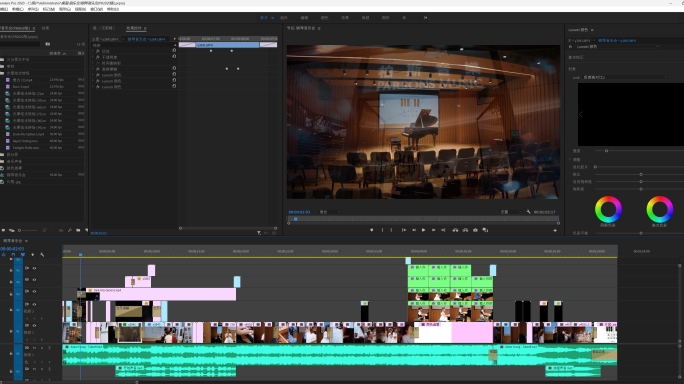Open the program monitor zoom level dropdown 适合
The width and height of the screenshot is (684, 384).
coord(330,212)
